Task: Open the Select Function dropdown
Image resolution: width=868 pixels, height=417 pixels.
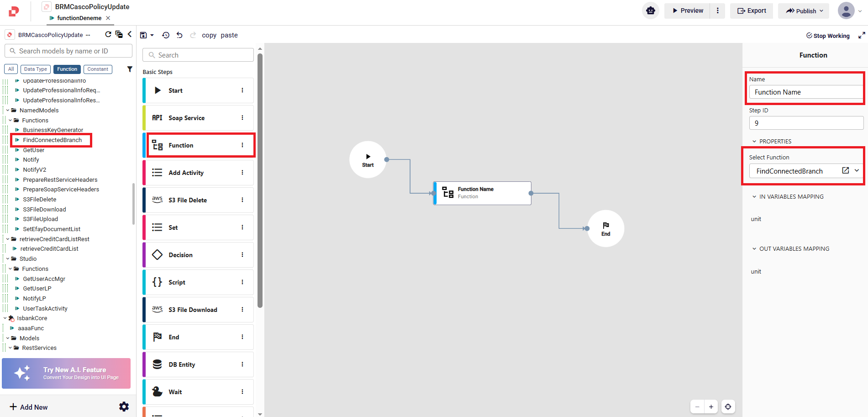Action: point(857,171)
